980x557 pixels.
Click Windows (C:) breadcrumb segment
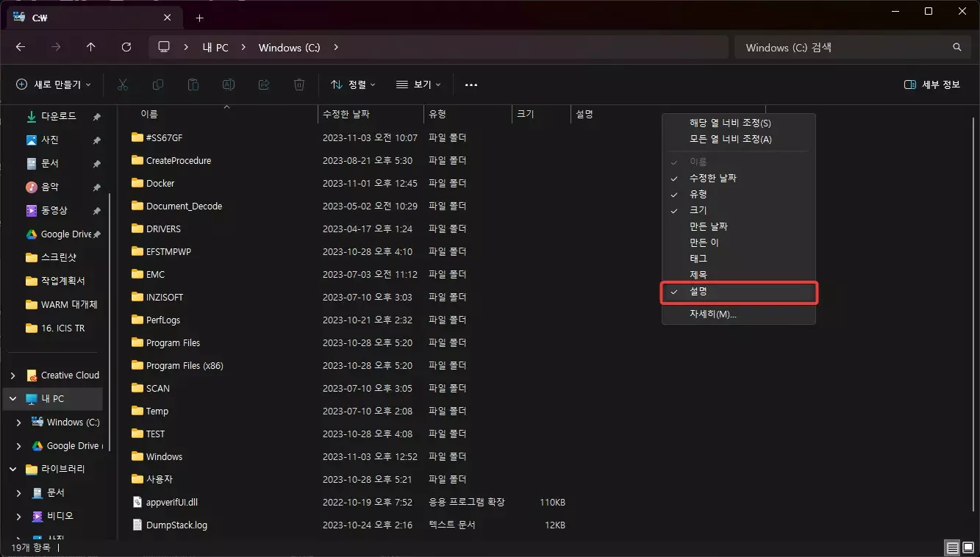(289, 47)
